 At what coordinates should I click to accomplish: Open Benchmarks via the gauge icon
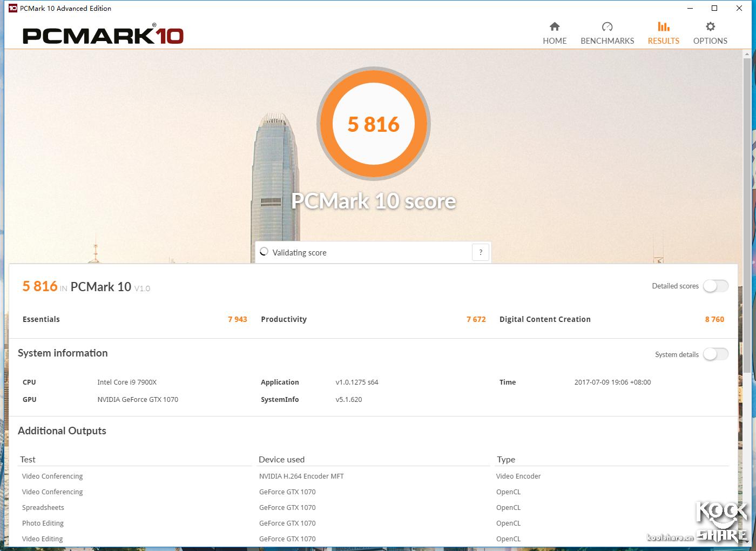pos(607,26)
